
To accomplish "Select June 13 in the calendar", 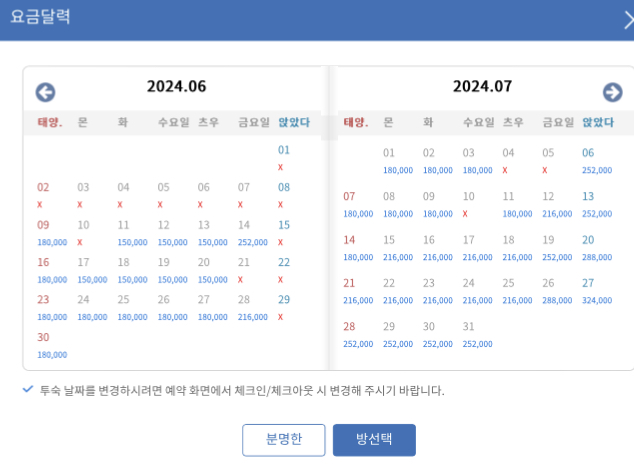I will [212, 233].
